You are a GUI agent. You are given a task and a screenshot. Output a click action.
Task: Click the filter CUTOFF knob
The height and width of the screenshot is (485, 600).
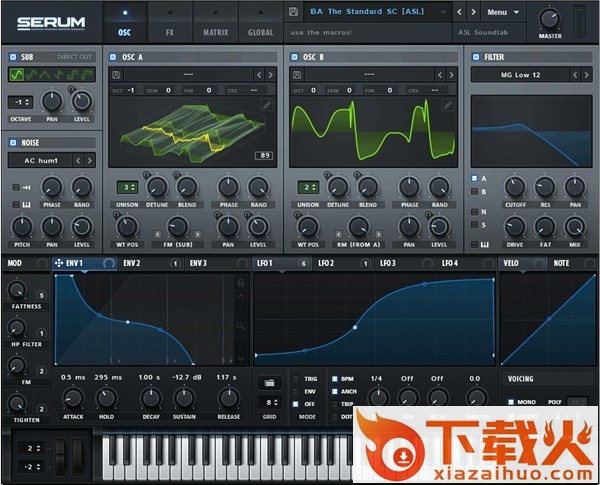coord(515,187)
